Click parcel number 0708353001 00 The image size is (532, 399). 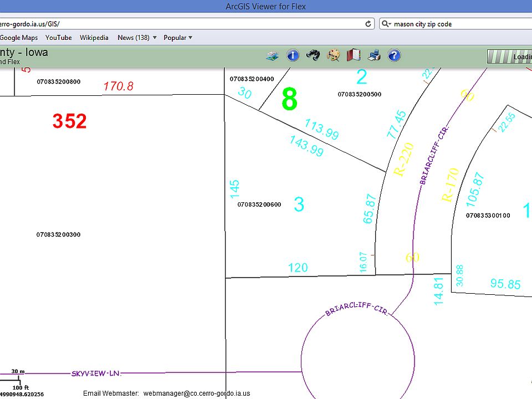(488, 216)
